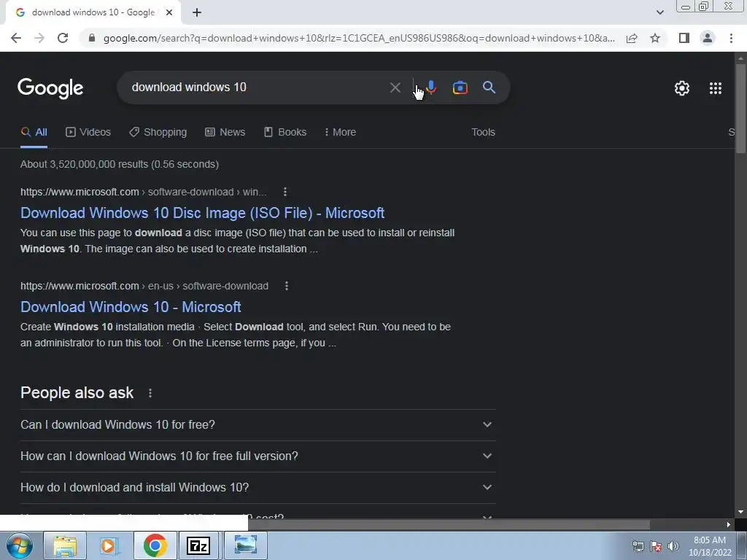Screen dimensions: 747x560
Task: Click the vertical scrollbar thumb
Action: click(x=740, y=109)
